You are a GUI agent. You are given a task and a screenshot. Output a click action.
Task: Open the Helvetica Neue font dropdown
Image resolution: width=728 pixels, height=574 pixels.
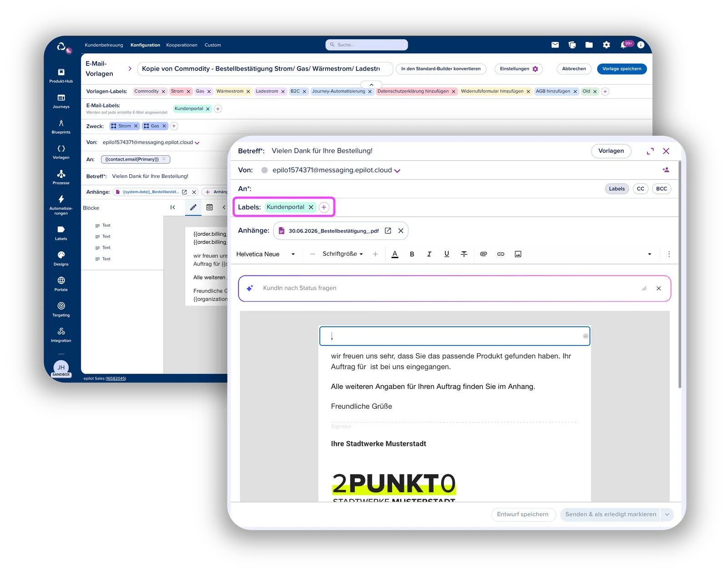(x=266, y=254)
